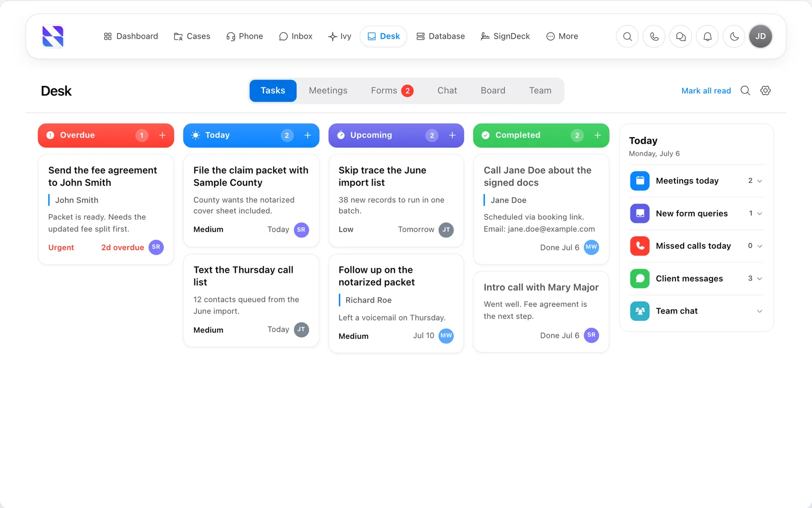The width and height of the screenshot is (812, 508).
Task: Add a task to the Today column
Action: (308, 135)
